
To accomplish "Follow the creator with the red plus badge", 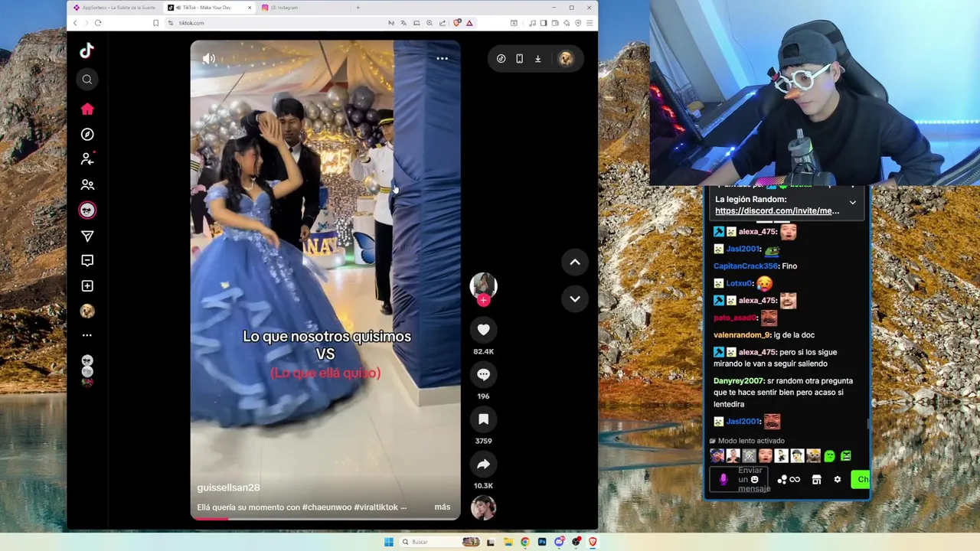I will pos(483,301).
